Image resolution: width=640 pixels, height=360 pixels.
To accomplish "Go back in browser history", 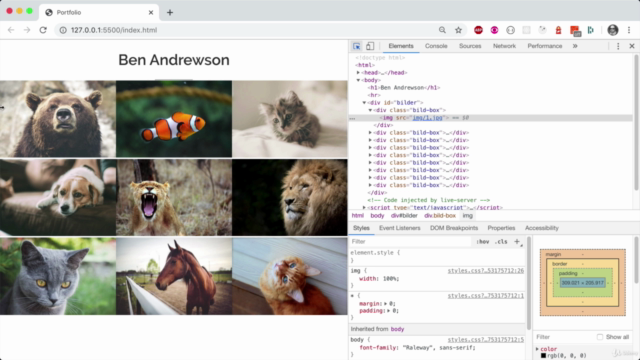I will pos(11,30).
